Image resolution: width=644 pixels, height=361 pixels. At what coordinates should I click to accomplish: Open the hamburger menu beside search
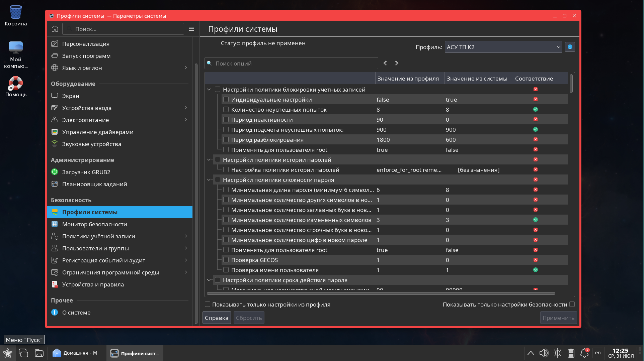(191, 29)
